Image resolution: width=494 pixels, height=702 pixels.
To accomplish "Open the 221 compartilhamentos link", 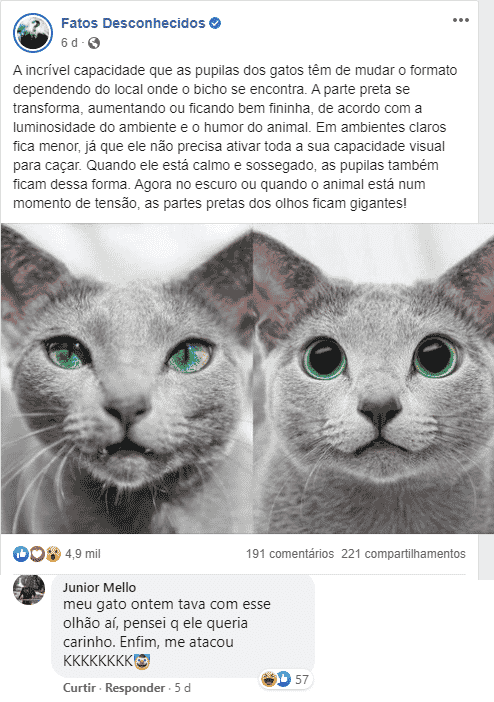I will pyautogui.click(x=404, y=554).
